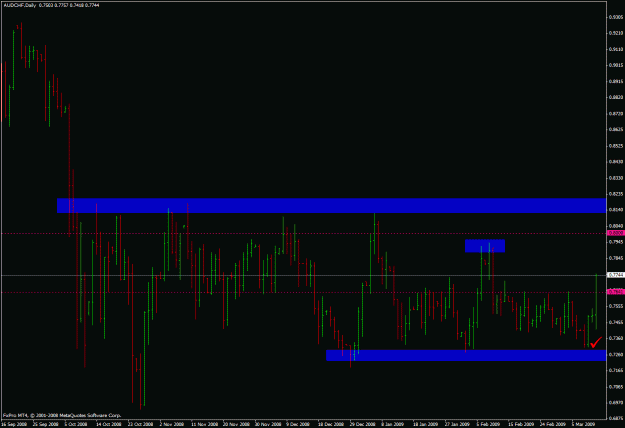Click the 0.8235 label on the price axis

616,194
